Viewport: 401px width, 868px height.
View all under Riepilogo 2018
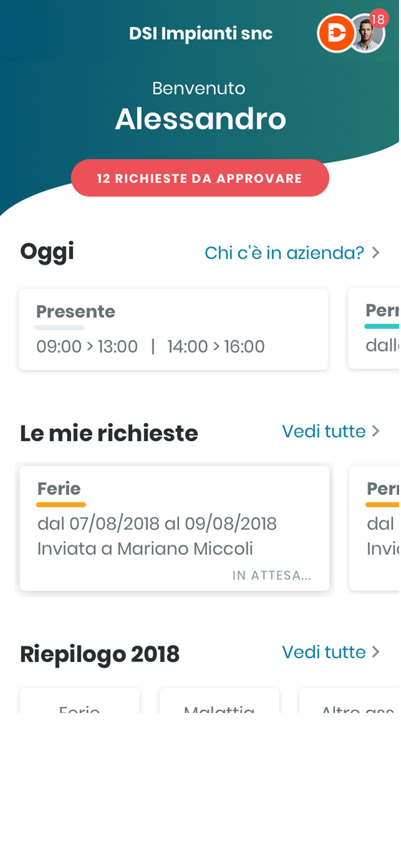(x=324, y=652)
